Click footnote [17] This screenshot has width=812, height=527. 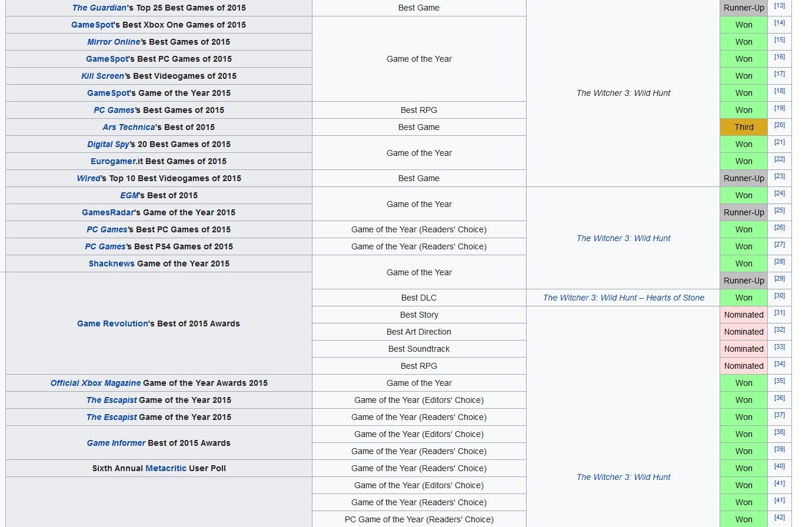[x=780, y=74]
